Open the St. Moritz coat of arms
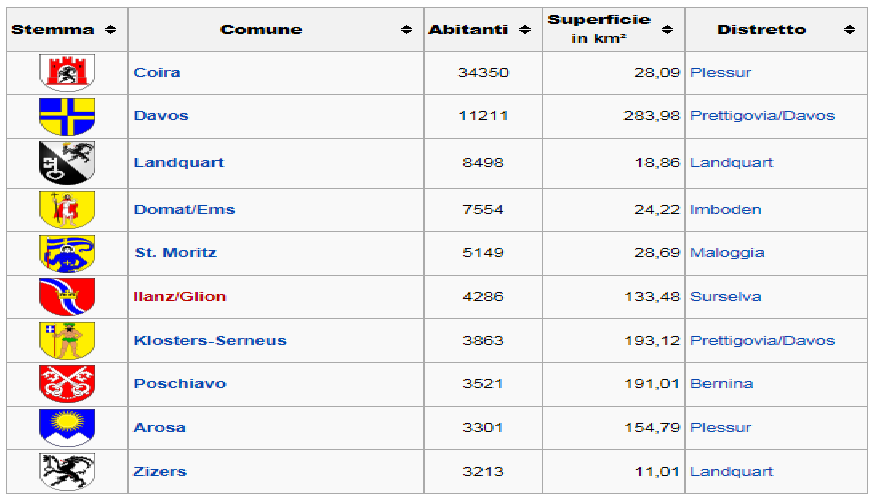The image size is (877, 501). point(67,253)
